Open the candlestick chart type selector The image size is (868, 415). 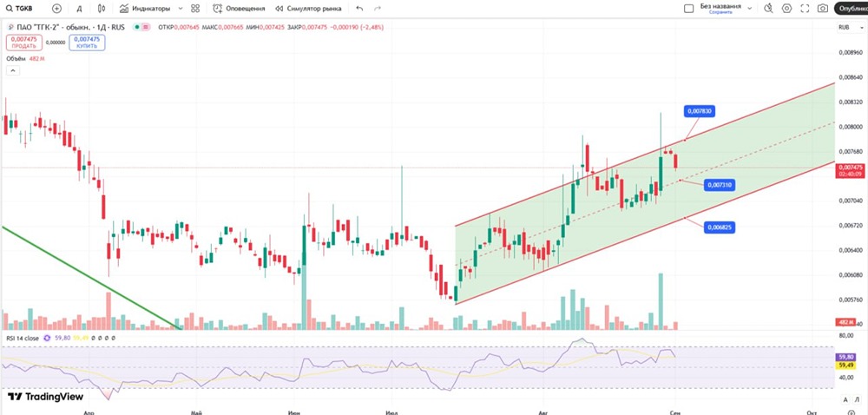tap(102, 9)
